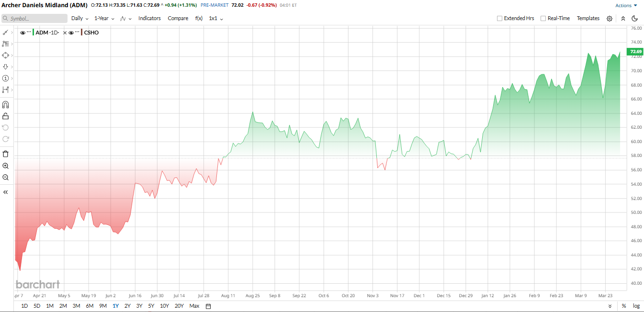Zoom in on the chart
This screenshot has height=312, width=644.
5,166
